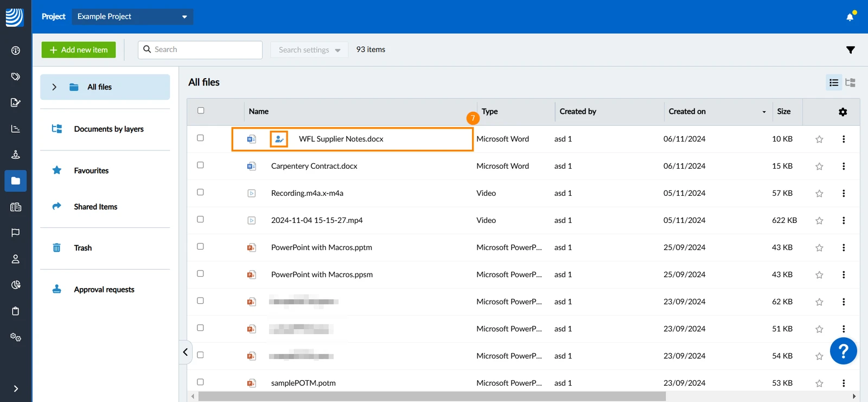
Task: Expand the All files folder chevron
Action: point(54,87)
